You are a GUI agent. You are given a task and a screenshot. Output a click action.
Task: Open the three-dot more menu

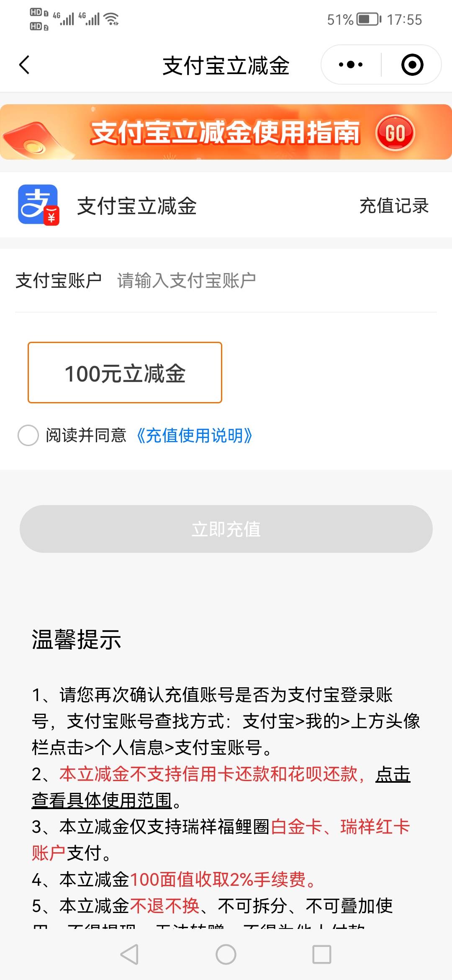pyautogui.click(x=351, y=64)
